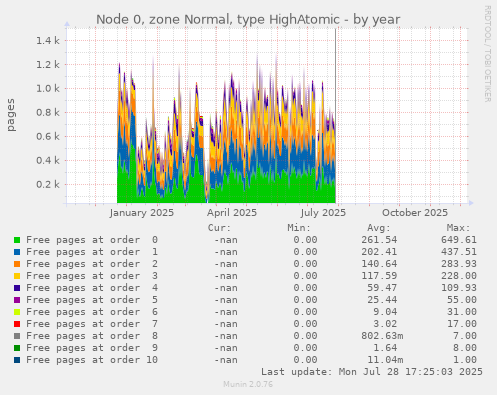Viewport: 497px width, 395px height.
Task: Click the navy order 10 legend swatch
Action: pos(17,360)
